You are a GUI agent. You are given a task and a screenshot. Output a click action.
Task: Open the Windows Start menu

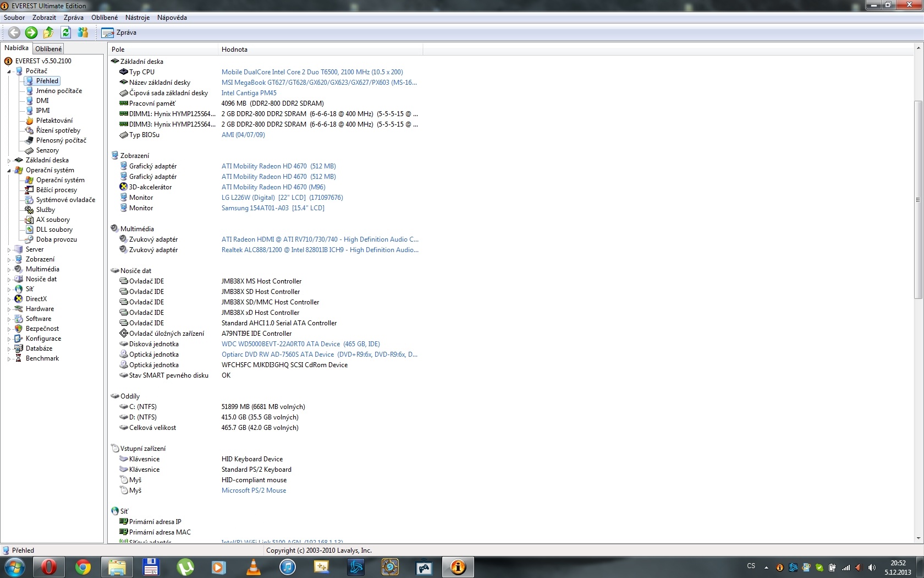tap(15, 567)
